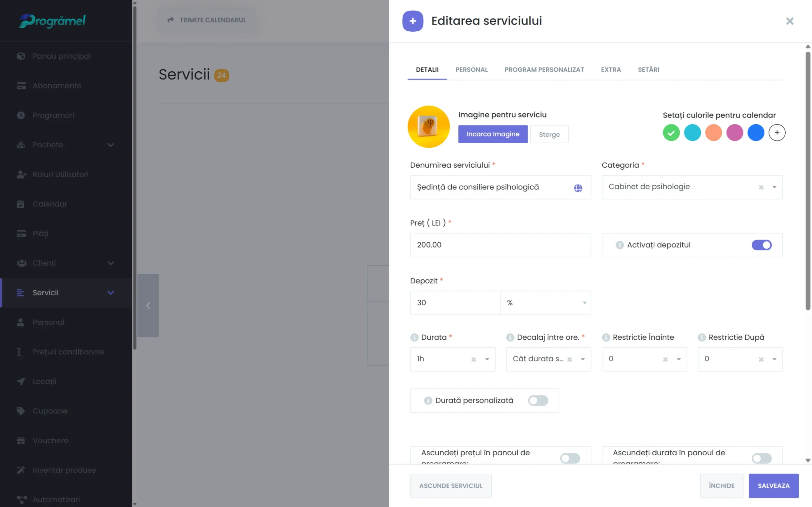Open the Program Personalizat tab

(x=544, y=70)
